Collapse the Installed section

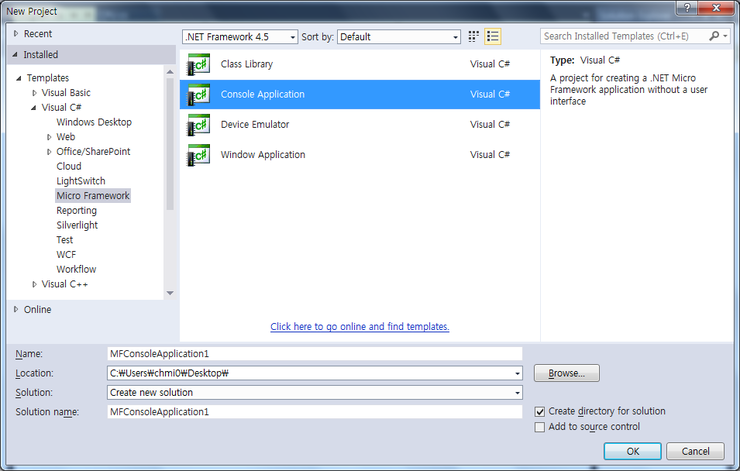[16, 55]
